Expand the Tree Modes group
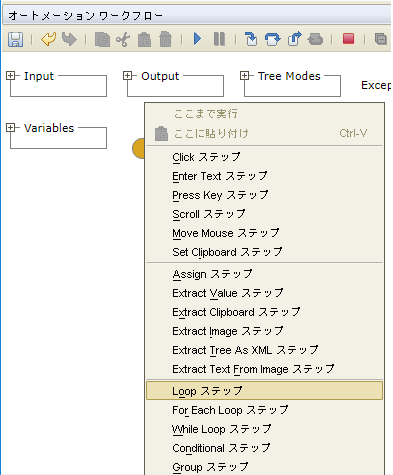 tap(244, 76)
